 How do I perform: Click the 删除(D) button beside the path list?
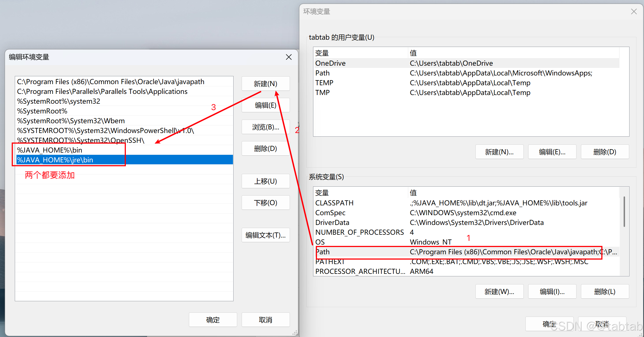[x=265, y=148]
